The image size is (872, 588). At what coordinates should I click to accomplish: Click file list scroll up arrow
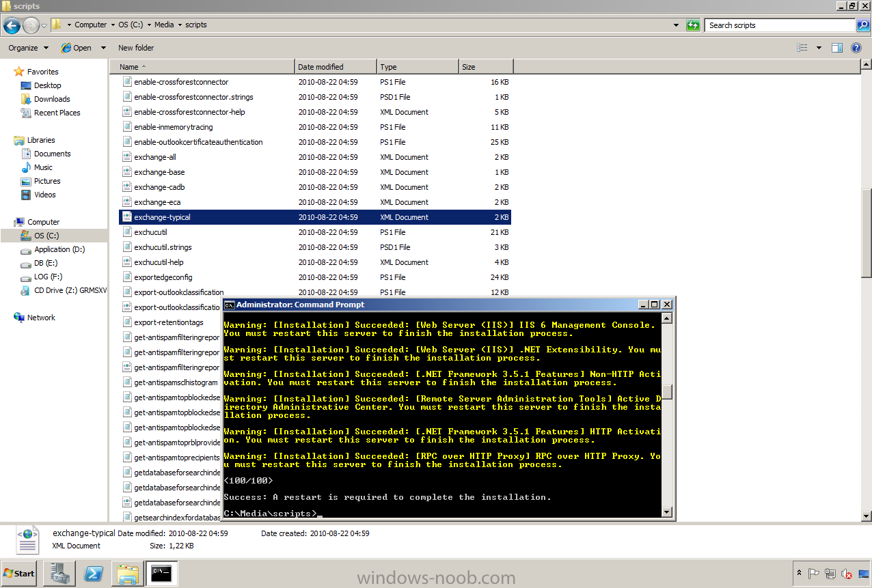coord(866,65)
